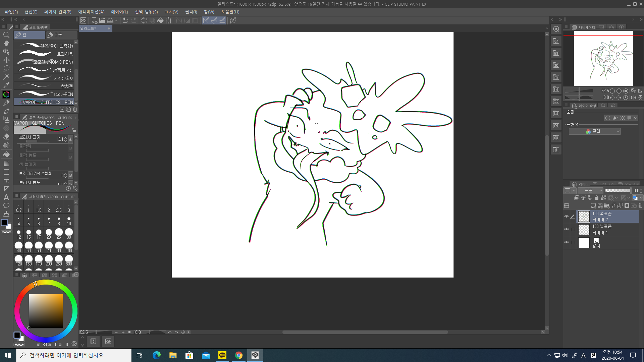The height and width of the screenshot is (362, 644).
Task: Switch to the 마커 sub tool tab
Action: [62, 35]
